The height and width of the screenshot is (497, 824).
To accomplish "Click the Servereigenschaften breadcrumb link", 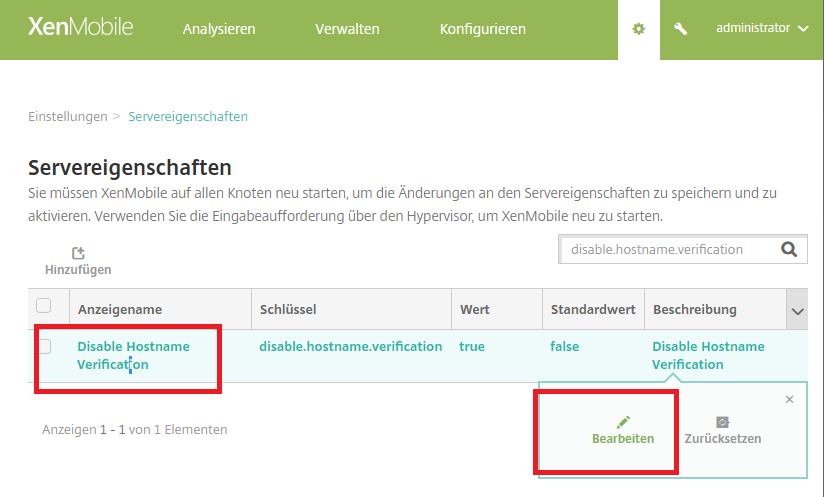I will point(188,116).
